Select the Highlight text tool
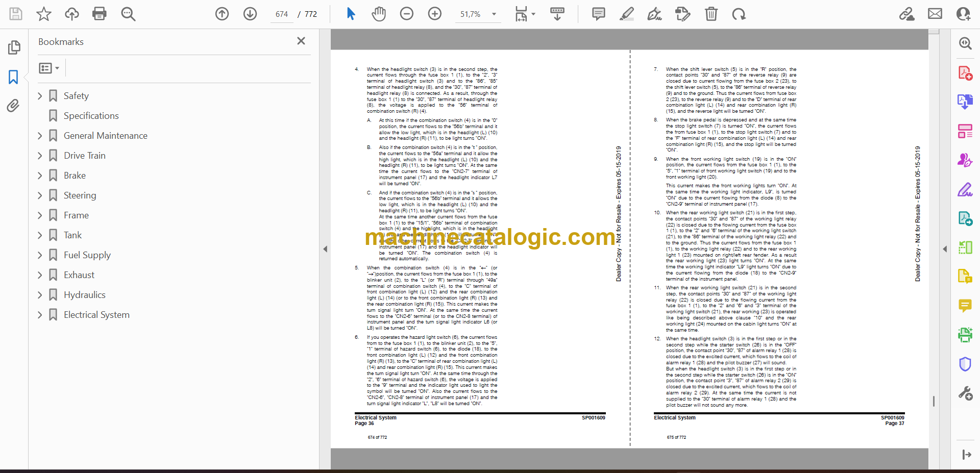This screenshot has height=473, width=980. coord(627,14)
